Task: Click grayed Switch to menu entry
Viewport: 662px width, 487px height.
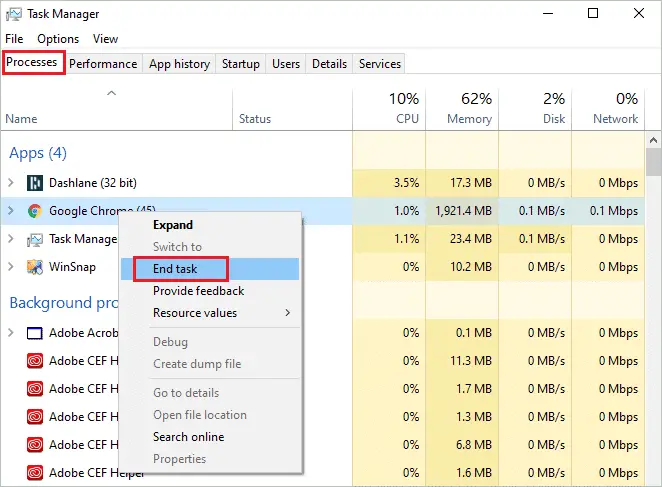Action: tap(210, 247)
